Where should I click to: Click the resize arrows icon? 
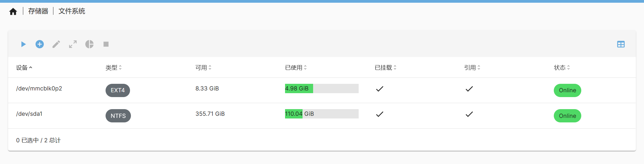tap(73, 44)
